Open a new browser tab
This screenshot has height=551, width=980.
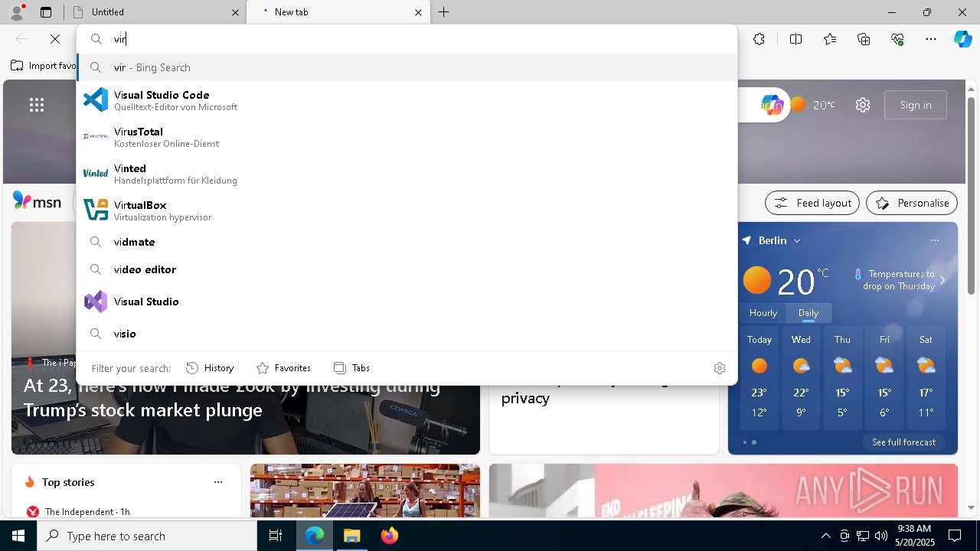pyautogui.click(x=444, y=12)
